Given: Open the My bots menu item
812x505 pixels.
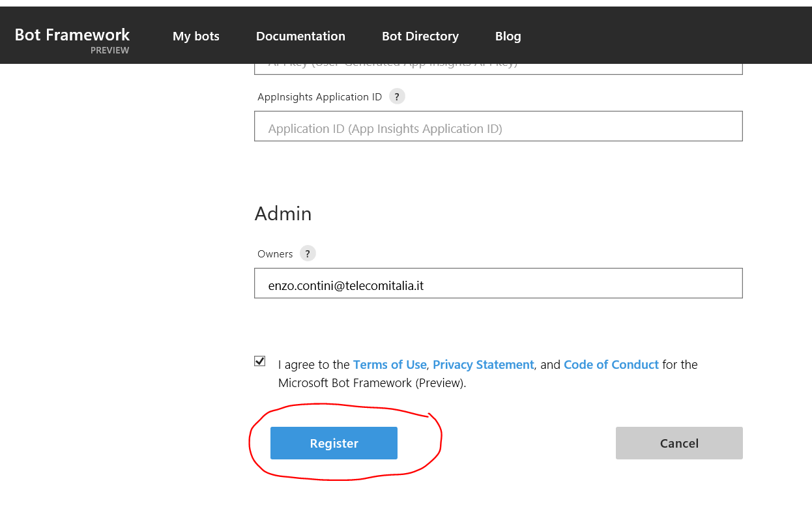Looking at the screenshot, I should (196, 36).
